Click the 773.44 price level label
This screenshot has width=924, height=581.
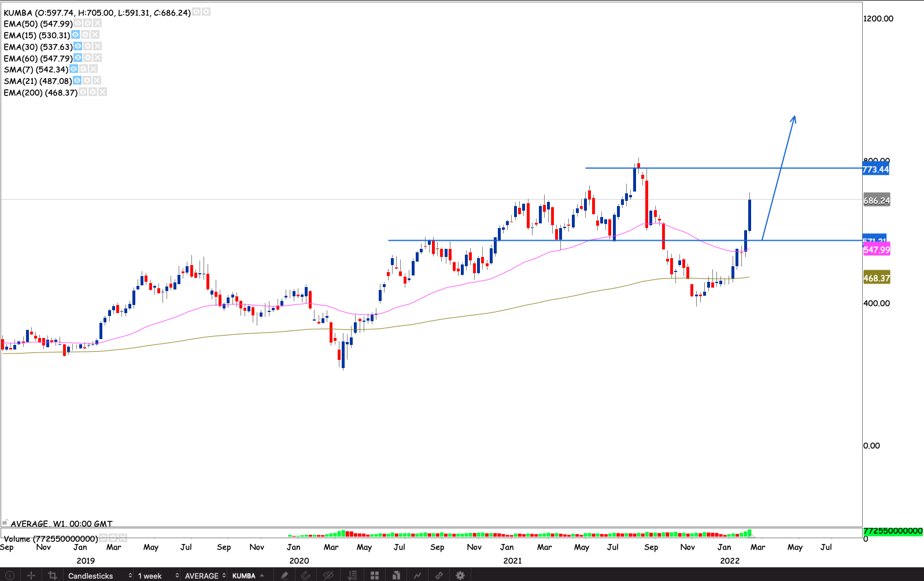point(875,170)
